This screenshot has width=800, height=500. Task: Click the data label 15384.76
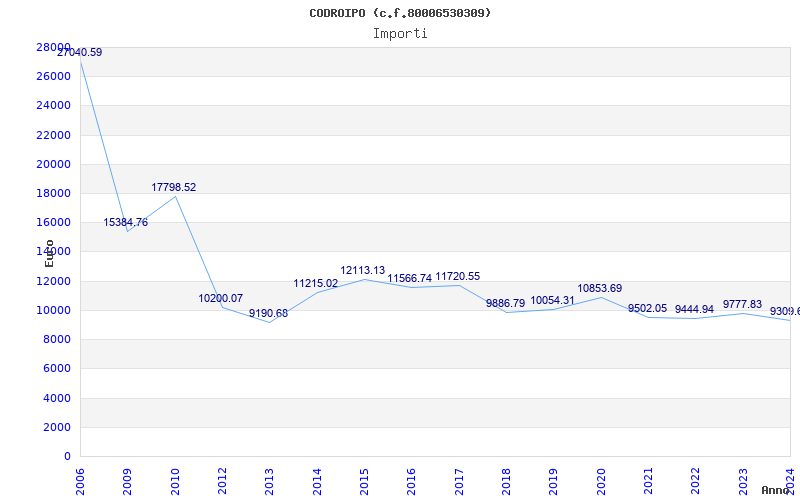pyautogui.click(x=126, y=222)
